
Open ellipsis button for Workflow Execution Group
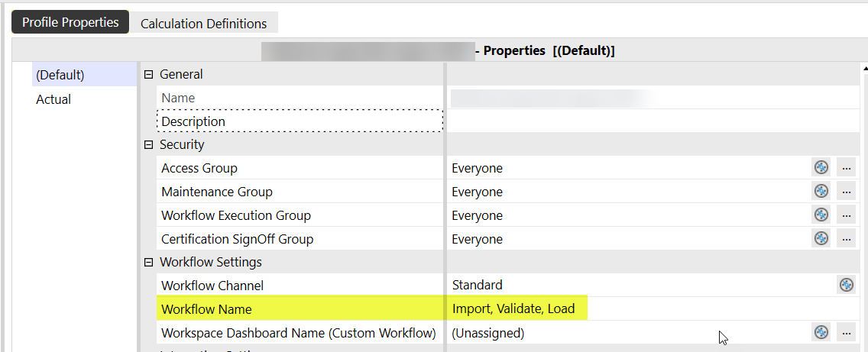846,215
